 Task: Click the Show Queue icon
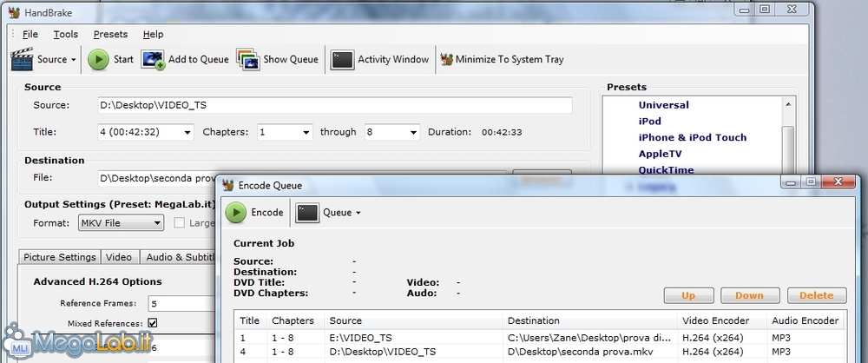pos(248,59)
